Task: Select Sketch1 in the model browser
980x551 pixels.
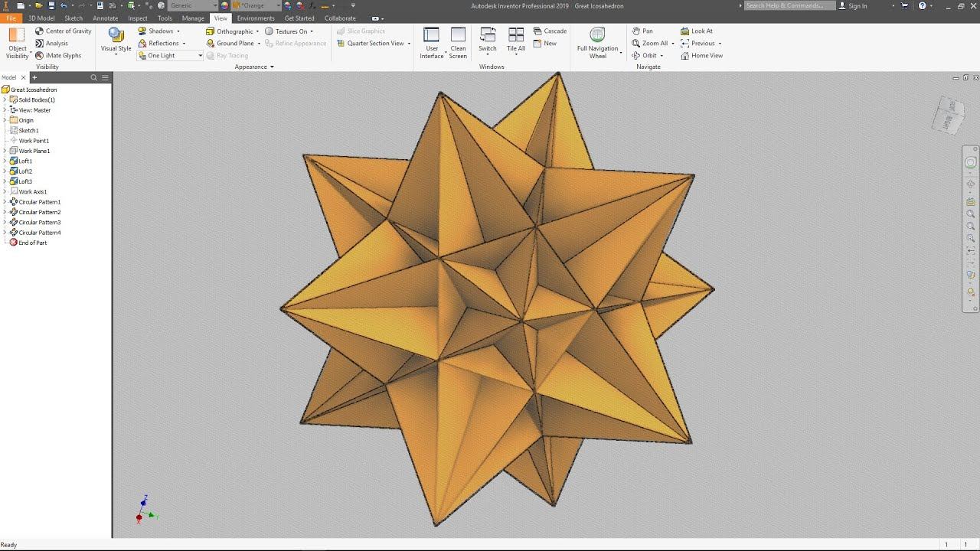Action: click(x=24, y=130)
